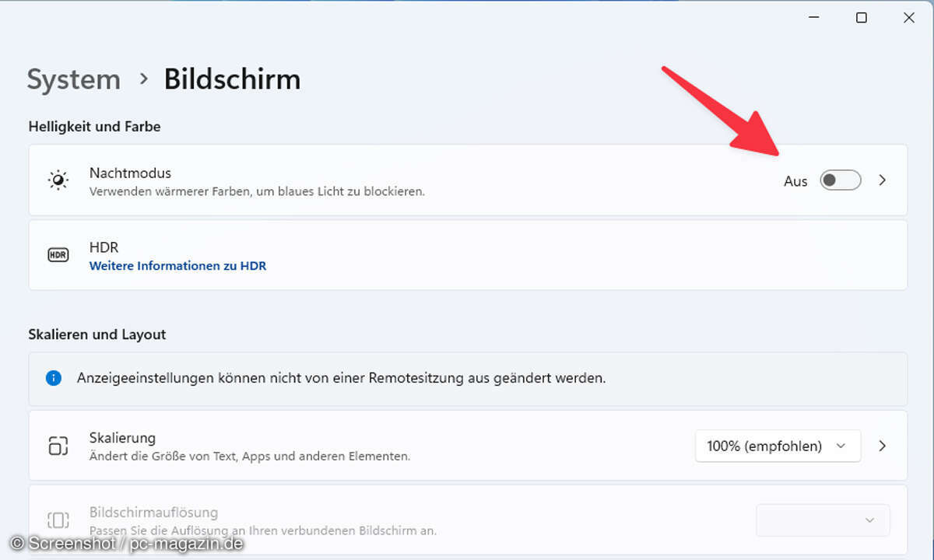Click the Bildschirmauflösung title text

(x=153, y=513)
